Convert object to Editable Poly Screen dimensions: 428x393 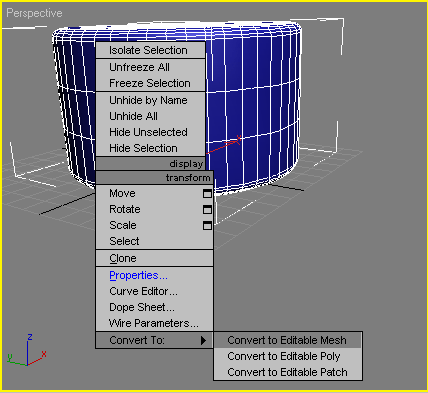click(288, 356)
